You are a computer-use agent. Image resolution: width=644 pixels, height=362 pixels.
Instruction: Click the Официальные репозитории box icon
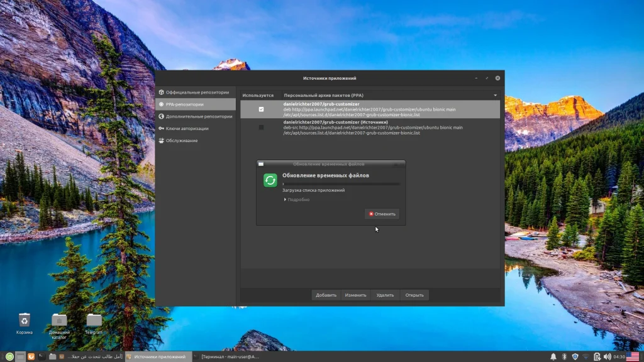(162, 92)
